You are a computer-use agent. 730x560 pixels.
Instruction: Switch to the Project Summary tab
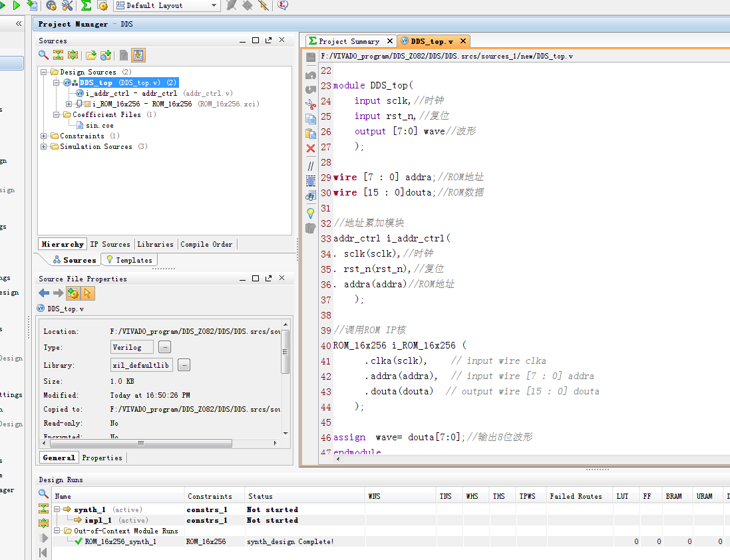(x=348, y=41)
